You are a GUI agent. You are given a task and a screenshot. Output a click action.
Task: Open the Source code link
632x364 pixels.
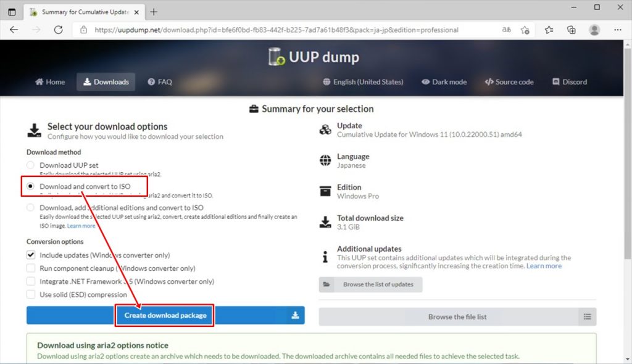coord(509,82)
